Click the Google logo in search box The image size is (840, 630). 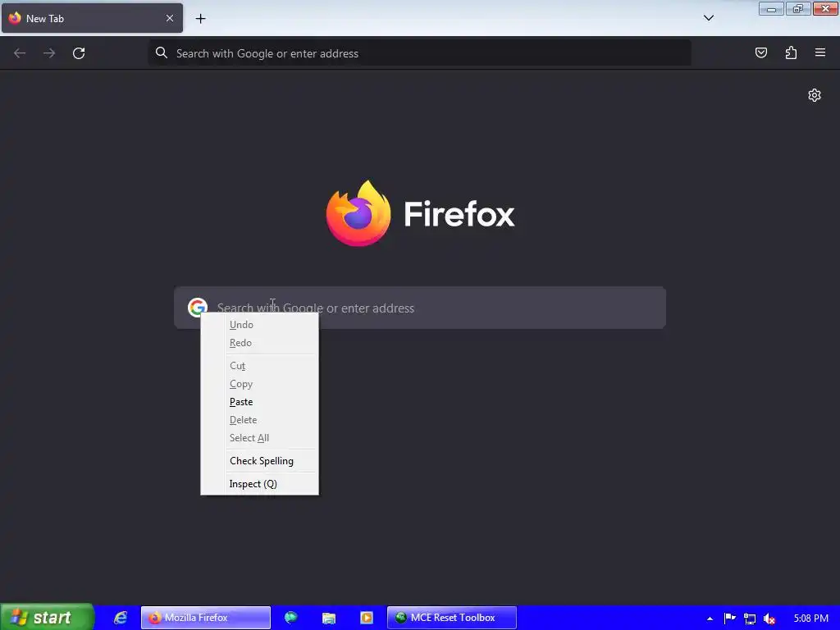click(x=197, y=308)
